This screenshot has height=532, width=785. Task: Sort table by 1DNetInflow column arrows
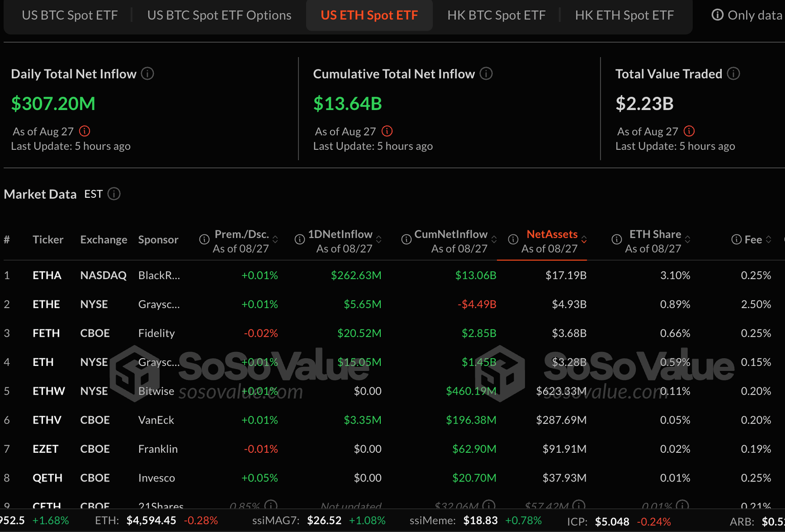point(379,239)
